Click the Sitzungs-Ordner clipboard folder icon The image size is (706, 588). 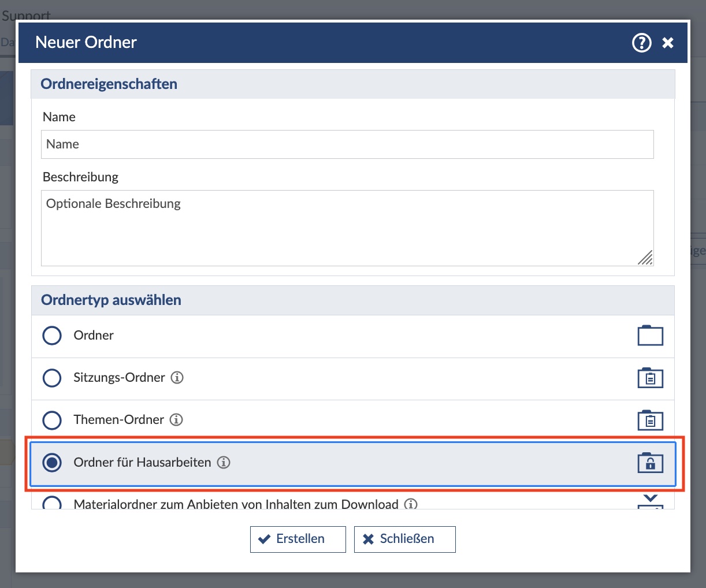pos(650,378)
